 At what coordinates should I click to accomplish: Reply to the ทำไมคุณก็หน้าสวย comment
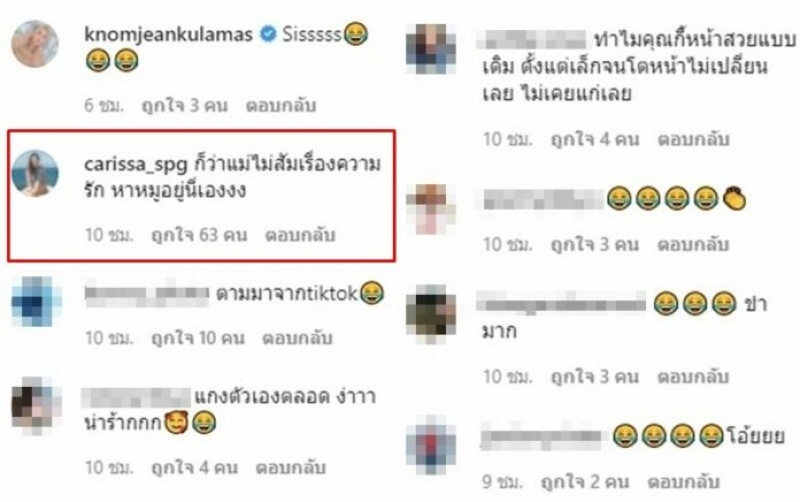(x=693, y=139)
